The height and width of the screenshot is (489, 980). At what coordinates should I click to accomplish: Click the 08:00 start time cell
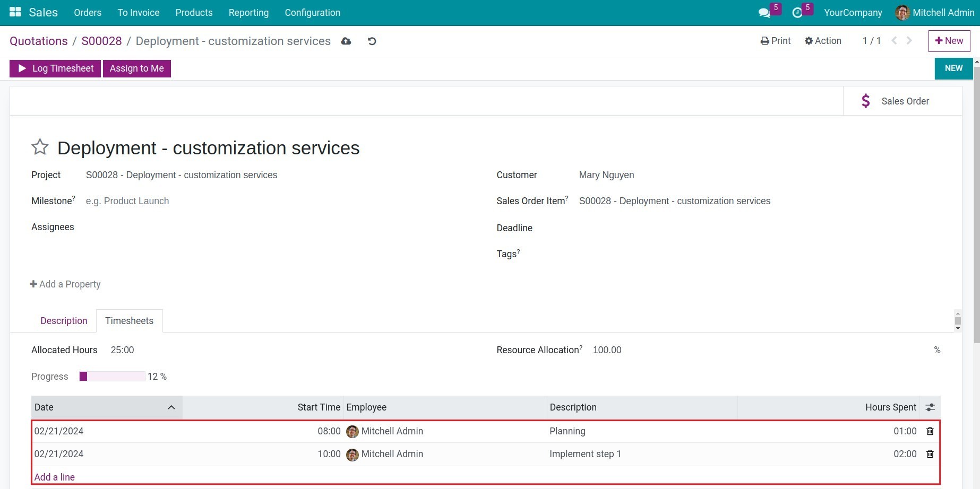(329, 431)
